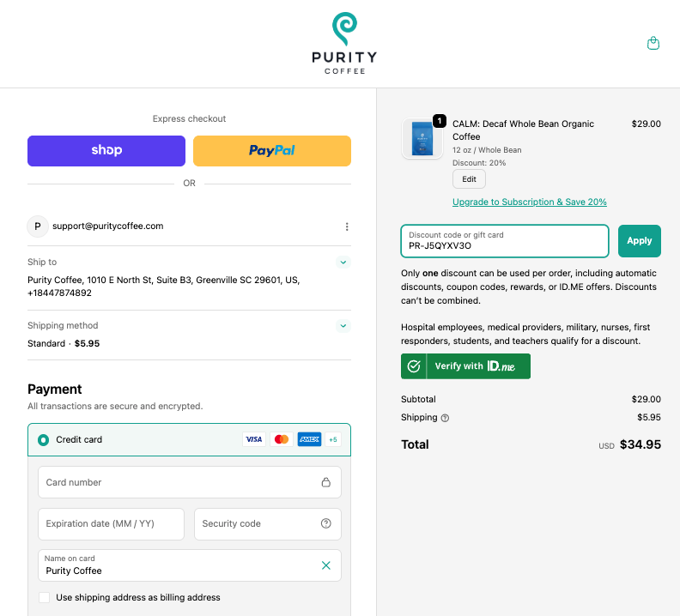Click the +5 more card brands badge
680x616 pixels.
coord(333,439)
